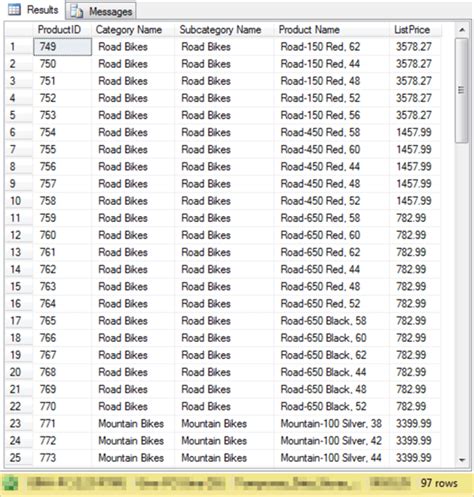The height and width of the screenshot is (497, 474).
Task: Click Category Name Road Bikes in row 1
Action: point(123,47)
